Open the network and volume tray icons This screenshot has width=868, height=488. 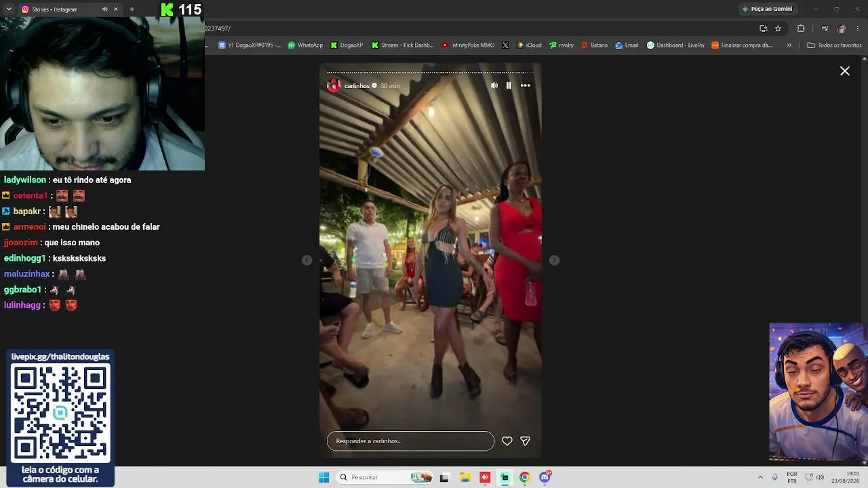click(814, 477)
